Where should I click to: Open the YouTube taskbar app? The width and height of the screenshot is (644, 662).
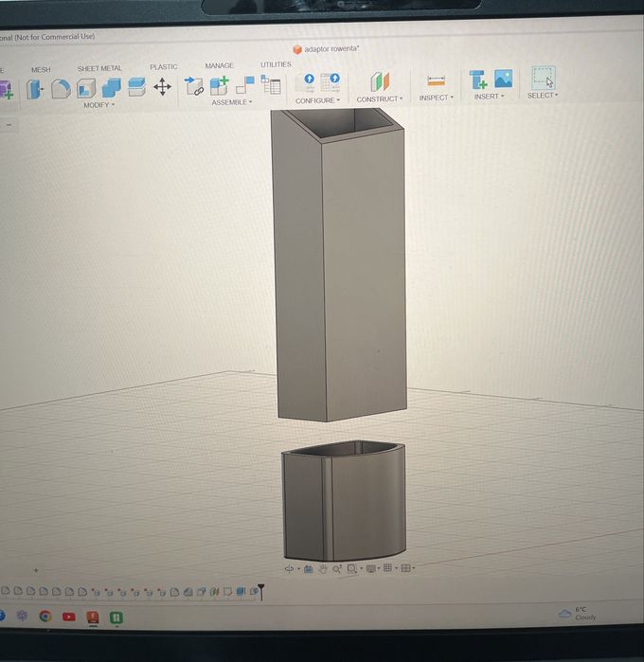coord(69,617)
